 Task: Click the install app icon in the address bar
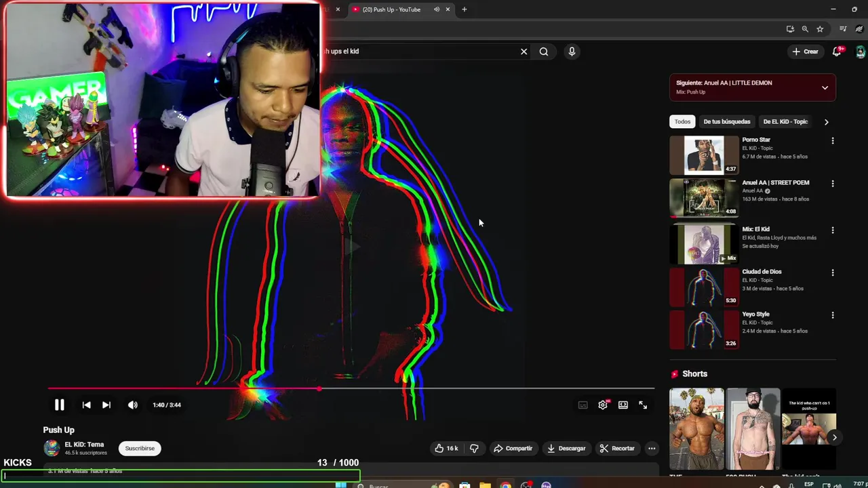click(790, 29)
